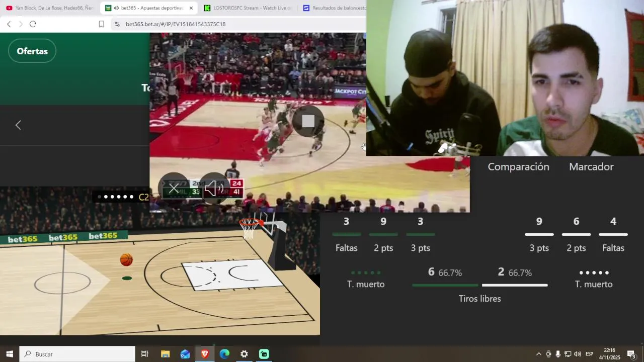The image size is (644, 362).
Task: Mute audio on the bet365 tab
Action: pos(116,8)
